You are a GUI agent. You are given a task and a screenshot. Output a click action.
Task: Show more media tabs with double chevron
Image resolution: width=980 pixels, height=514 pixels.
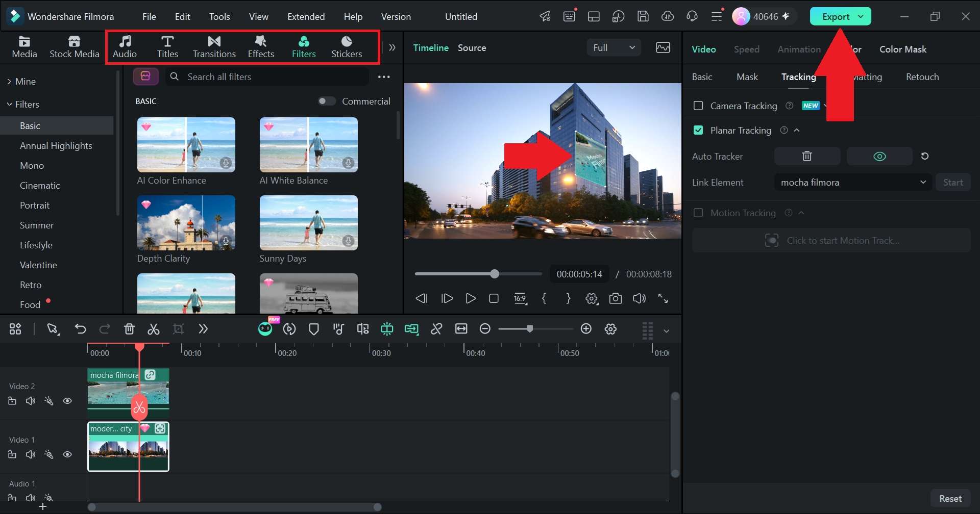[392, 47]
